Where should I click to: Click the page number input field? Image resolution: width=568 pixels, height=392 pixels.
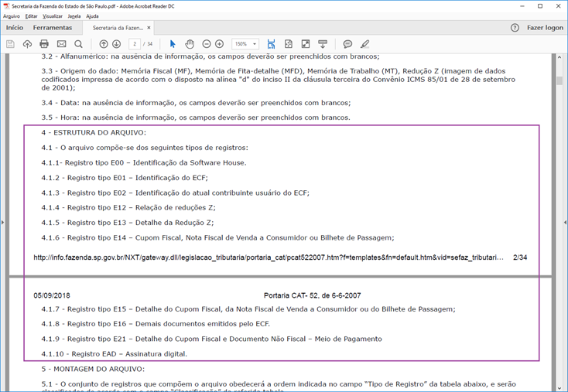135,44
